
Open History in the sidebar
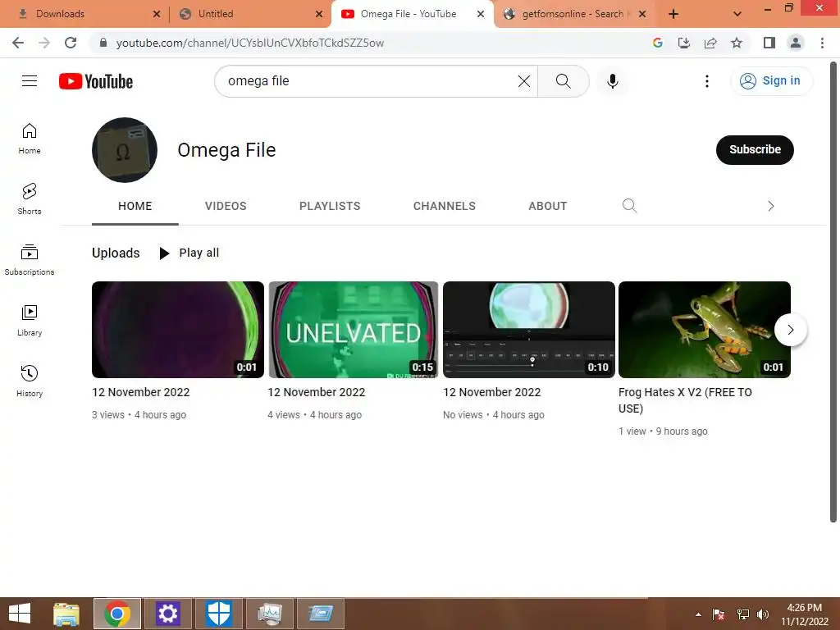click(30, 381)
